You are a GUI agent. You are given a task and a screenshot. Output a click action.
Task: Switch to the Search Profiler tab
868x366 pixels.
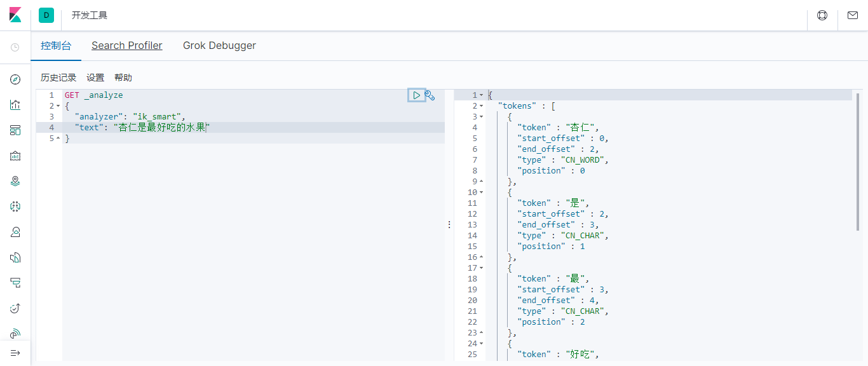127,46
